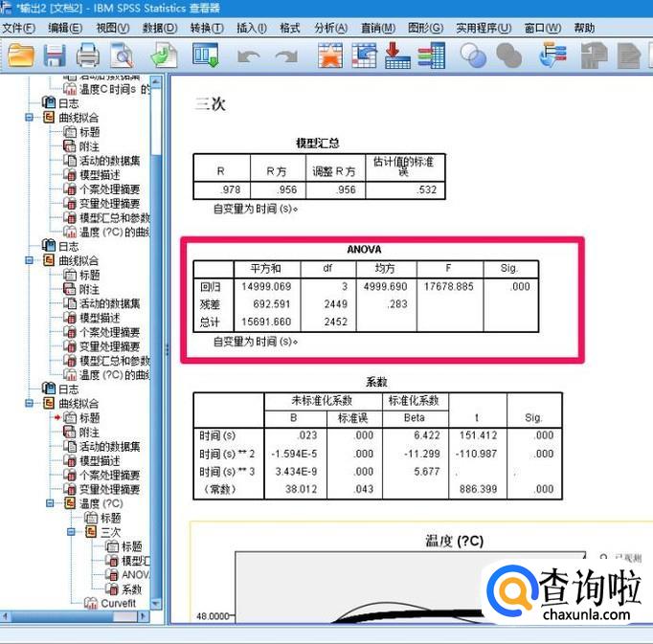Click the colored outline bars toolbar icon
The height and width of the screenshot is (644, 653).
point(552,55)
